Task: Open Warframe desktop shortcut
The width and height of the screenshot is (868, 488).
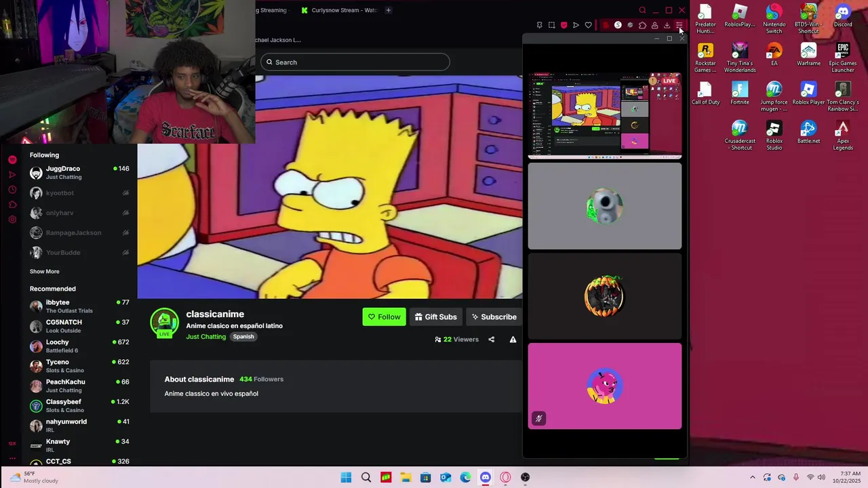Action: pyautogui.click(x=808, y=55)
